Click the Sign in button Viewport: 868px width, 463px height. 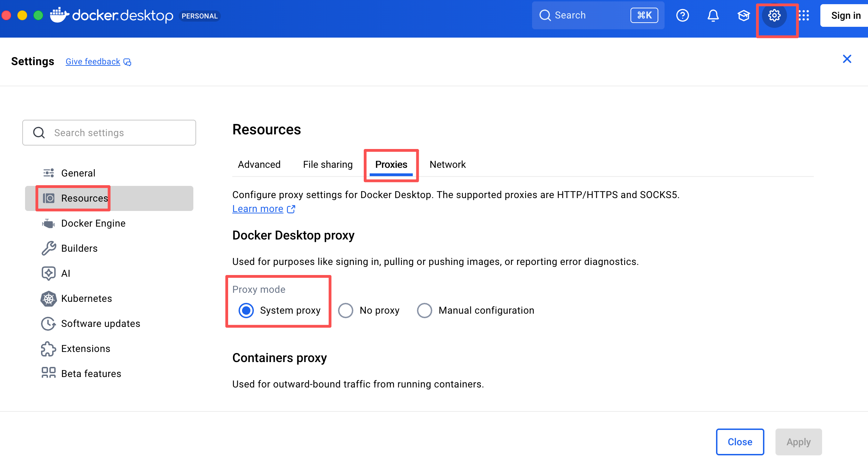pyautogui.click(x=845, y=16)
